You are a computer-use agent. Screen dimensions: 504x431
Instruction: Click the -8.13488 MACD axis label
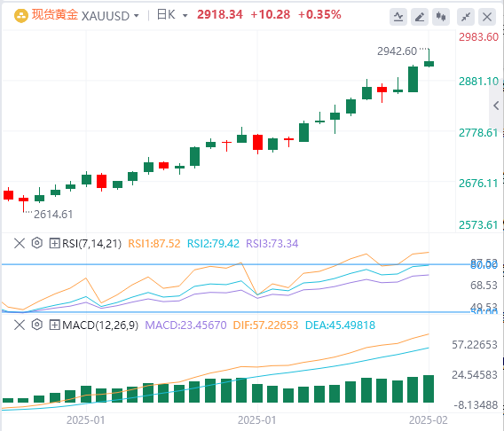476,405
